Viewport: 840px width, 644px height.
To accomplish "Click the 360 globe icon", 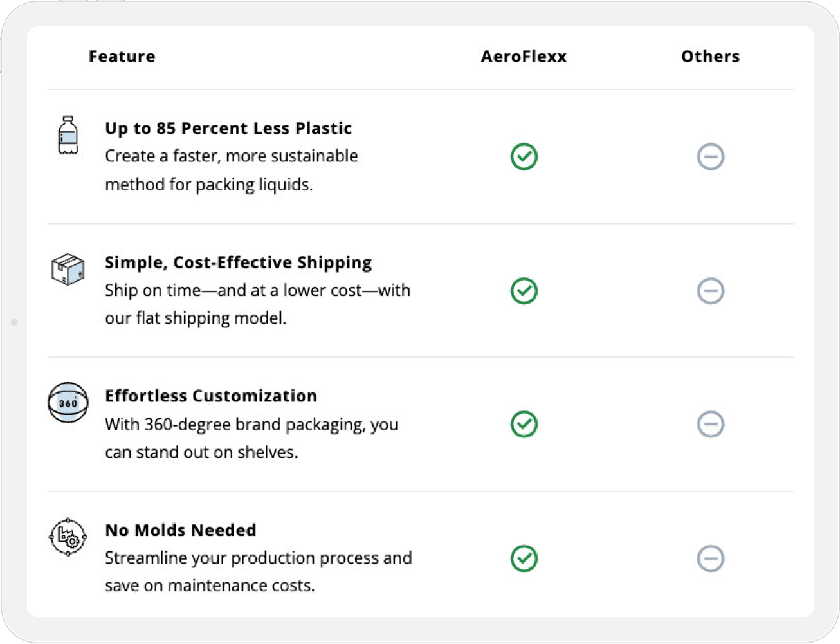I will 68,403.
